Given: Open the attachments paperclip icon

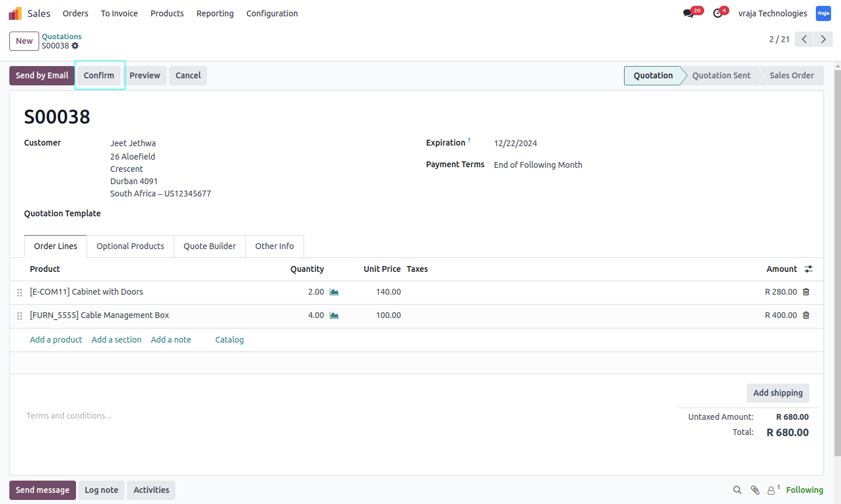Looking at the screenshot, I should [x=755, y=490].
